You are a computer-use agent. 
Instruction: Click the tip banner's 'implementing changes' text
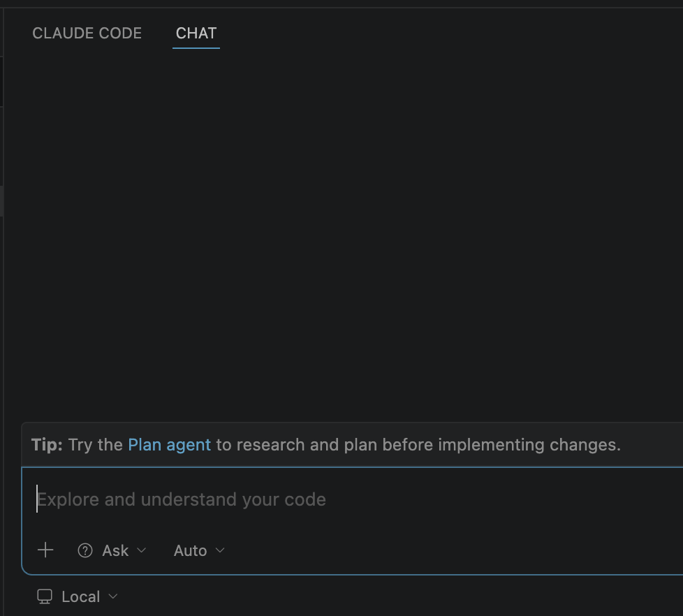(529, 445)
